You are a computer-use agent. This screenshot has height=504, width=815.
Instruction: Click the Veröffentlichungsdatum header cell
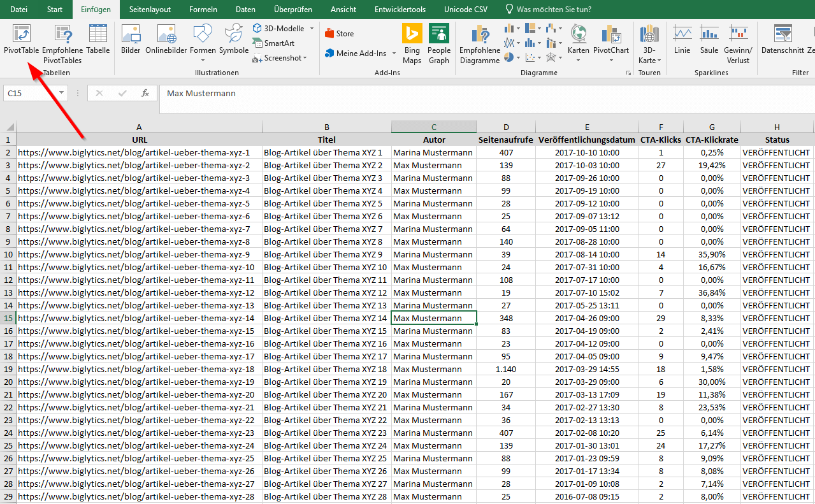point(587,140)
